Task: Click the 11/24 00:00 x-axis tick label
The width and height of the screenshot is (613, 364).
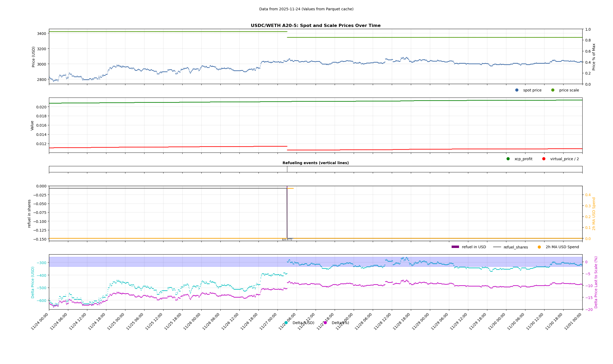Action: (40, 321)
